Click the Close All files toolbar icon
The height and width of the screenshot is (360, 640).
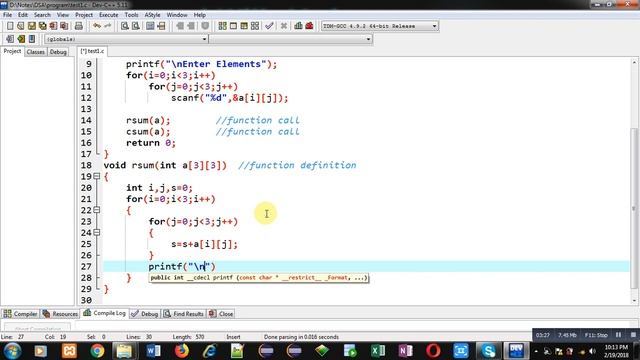pyautogui.click(x=64, y=26)
